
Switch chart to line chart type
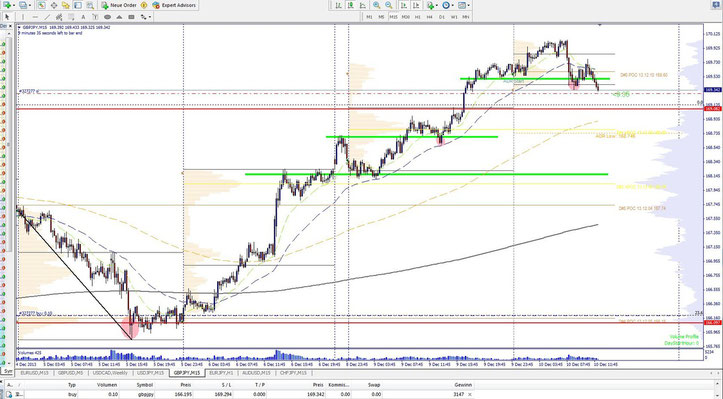pos(362,5)
